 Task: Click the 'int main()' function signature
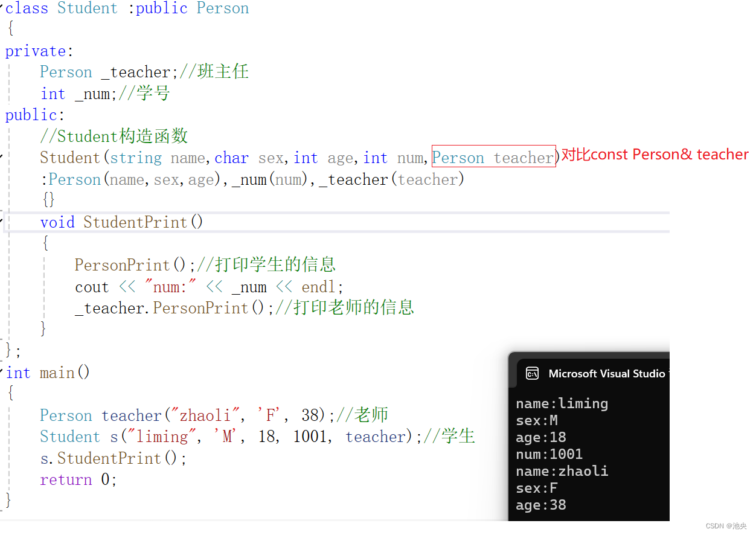(x=48, y=373)
